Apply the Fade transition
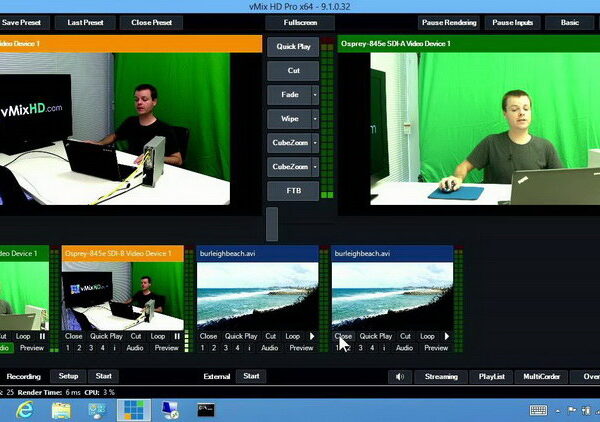Viewport: 600px width, 422px height. click(x=290, y=95)
